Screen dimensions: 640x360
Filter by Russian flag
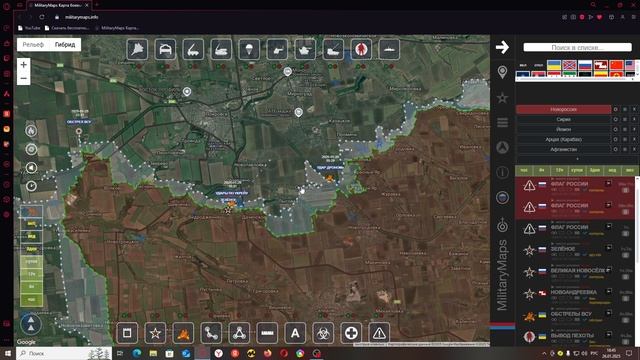click(x=585, y=65)
